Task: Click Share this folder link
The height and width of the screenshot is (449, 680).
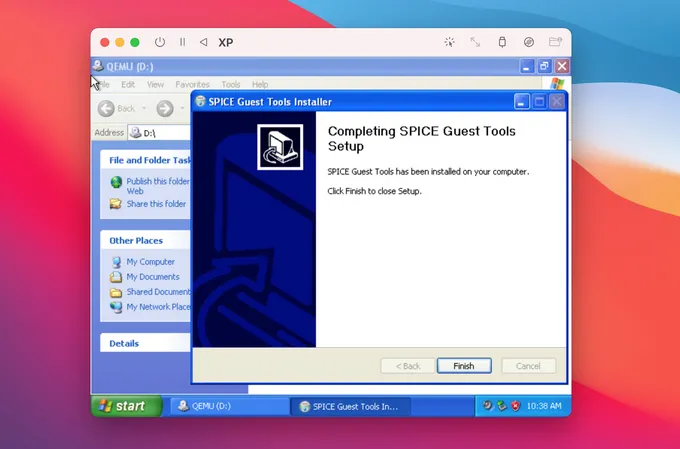Action: click(156, 204)
